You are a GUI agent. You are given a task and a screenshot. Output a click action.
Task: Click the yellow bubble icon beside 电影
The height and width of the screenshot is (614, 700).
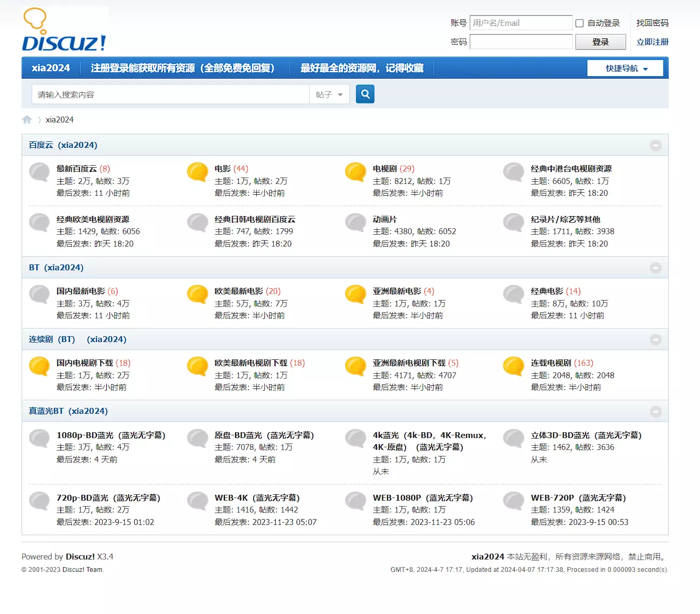click(197, 172)
